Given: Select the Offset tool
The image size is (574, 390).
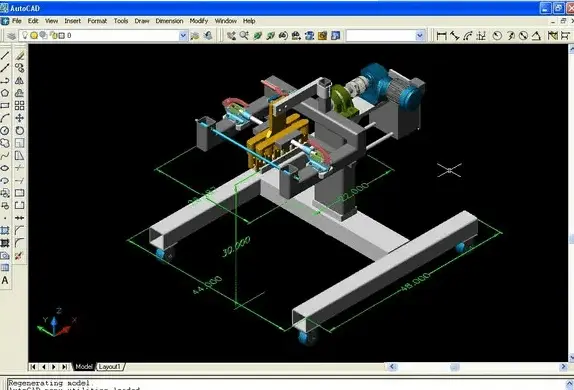Looking at the screenshot, I should (x=19, y=93).
